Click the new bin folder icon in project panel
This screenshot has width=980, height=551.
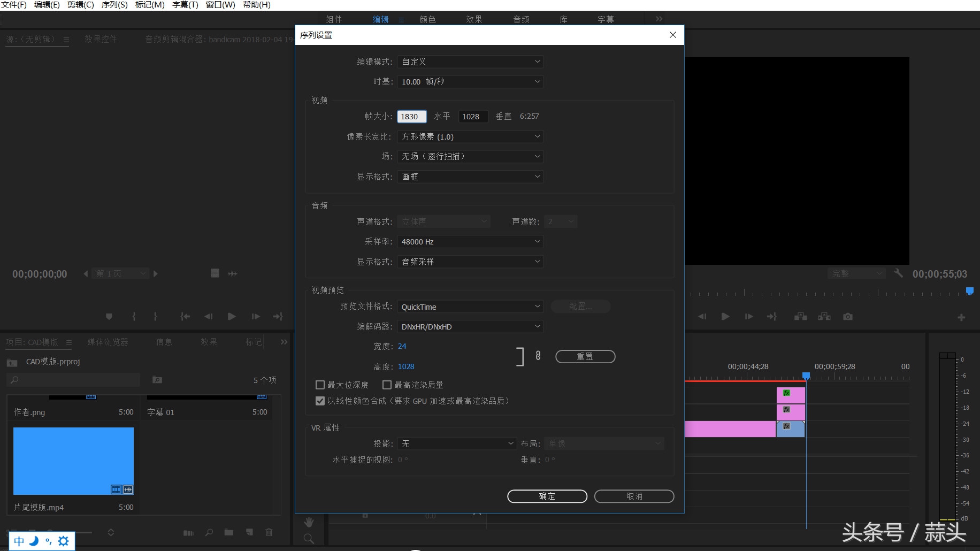(x=229, y=532)
